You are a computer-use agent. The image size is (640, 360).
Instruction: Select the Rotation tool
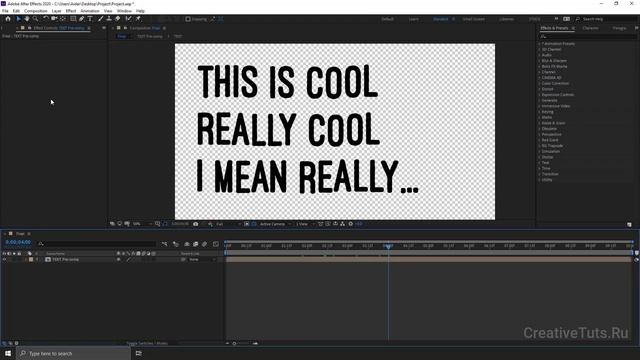pos(46,19)
